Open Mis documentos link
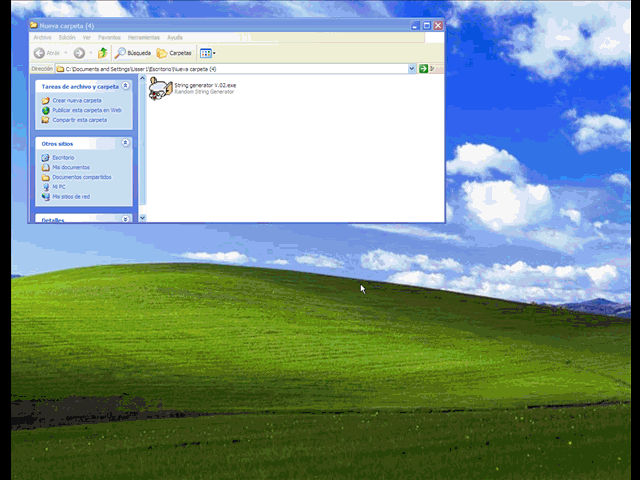640x480 pixels. (71, 167)
